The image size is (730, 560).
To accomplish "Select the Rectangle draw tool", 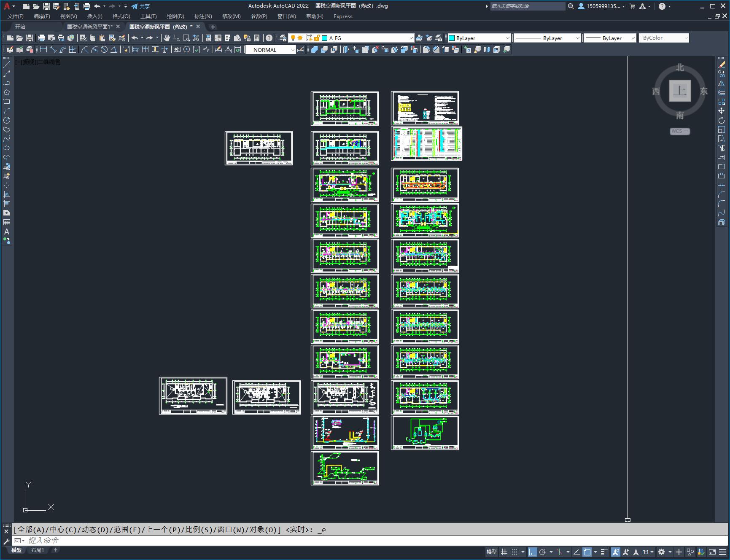I will (x=7, y=102).
